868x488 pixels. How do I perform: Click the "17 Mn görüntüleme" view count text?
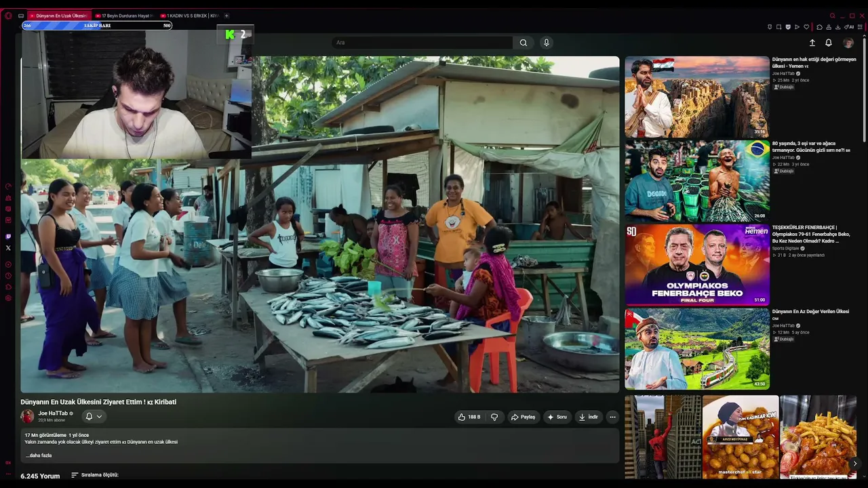(x=45, y=435)
